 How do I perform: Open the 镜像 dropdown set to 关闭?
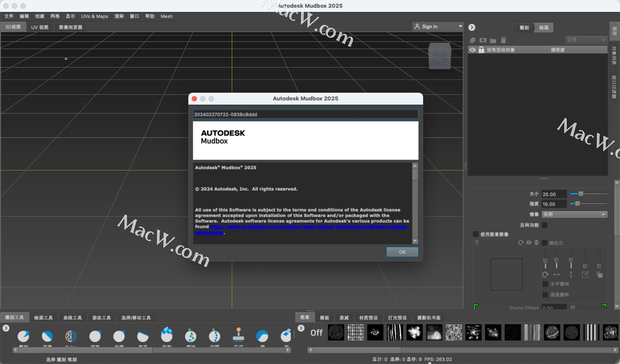point(574,214)
